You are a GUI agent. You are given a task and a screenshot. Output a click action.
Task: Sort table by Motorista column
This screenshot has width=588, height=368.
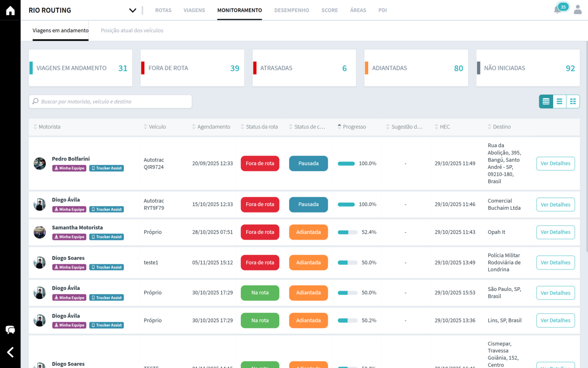coord(49,127)
